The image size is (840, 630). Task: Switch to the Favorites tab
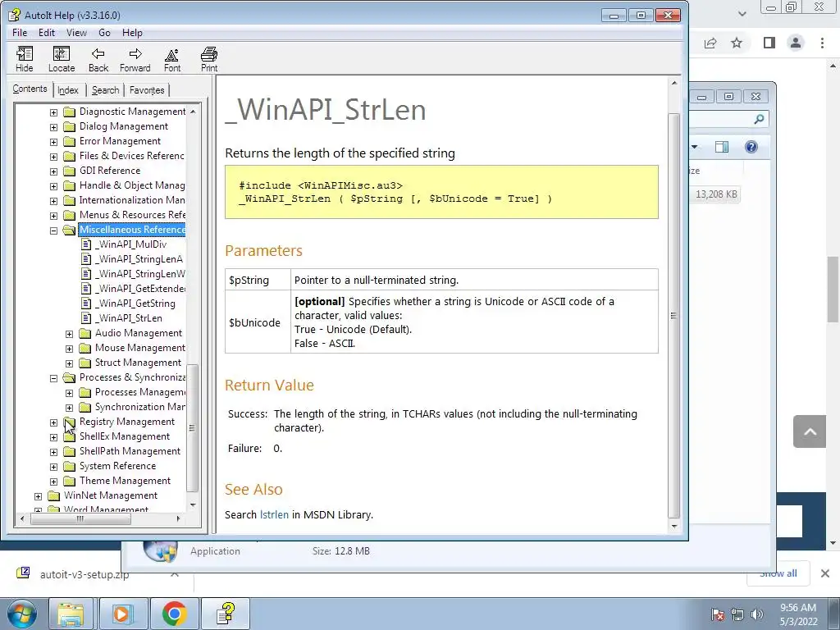click(147, 90)
